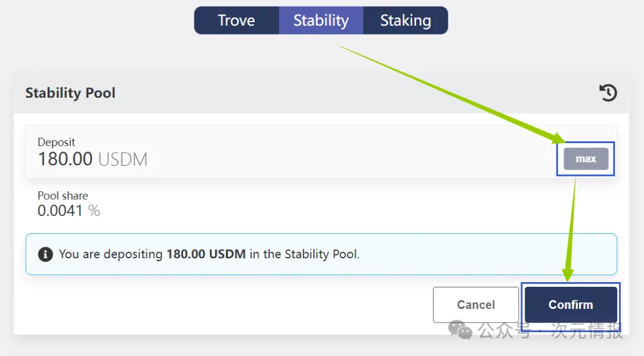Image resolution: width=644 pixels, height=356 pixels.
Task: Select the Stability tab
Action: click(x=321, y=20)
